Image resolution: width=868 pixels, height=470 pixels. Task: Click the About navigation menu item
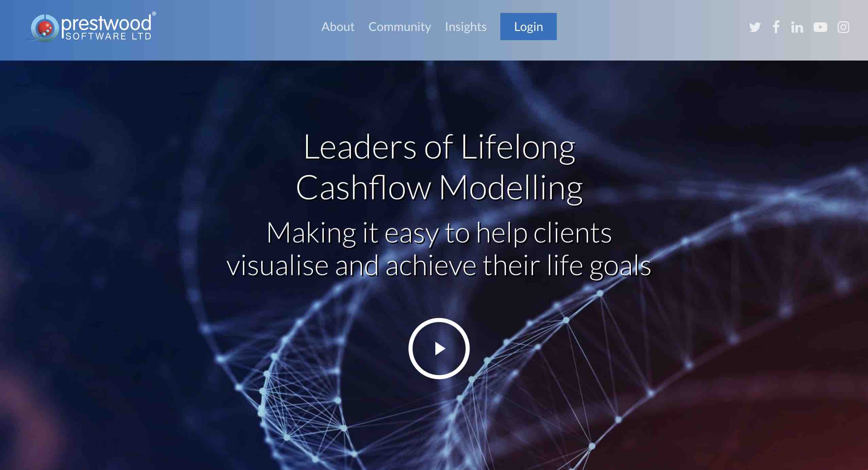pos(337,27)
